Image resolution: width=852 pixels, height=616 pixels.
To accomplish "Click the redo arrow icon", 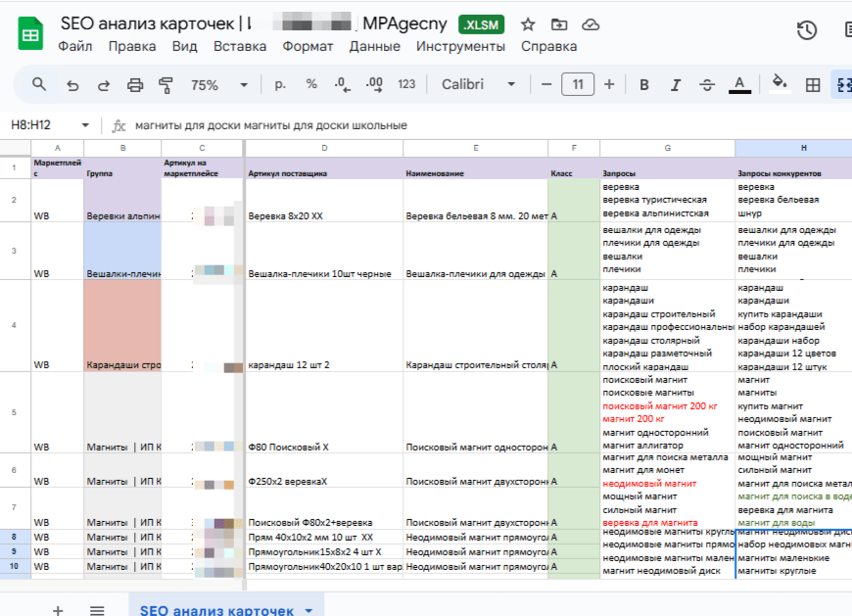I will 103,85.
